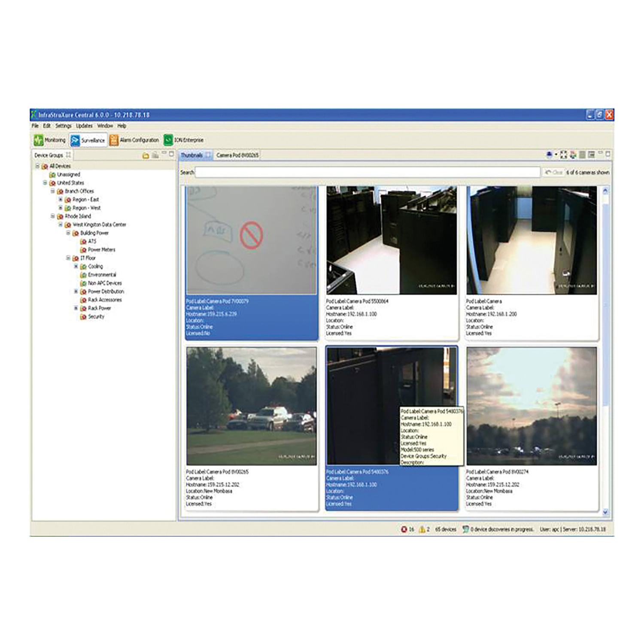Expand the Region - East group
644x644 pixels.
pos(61,200)
